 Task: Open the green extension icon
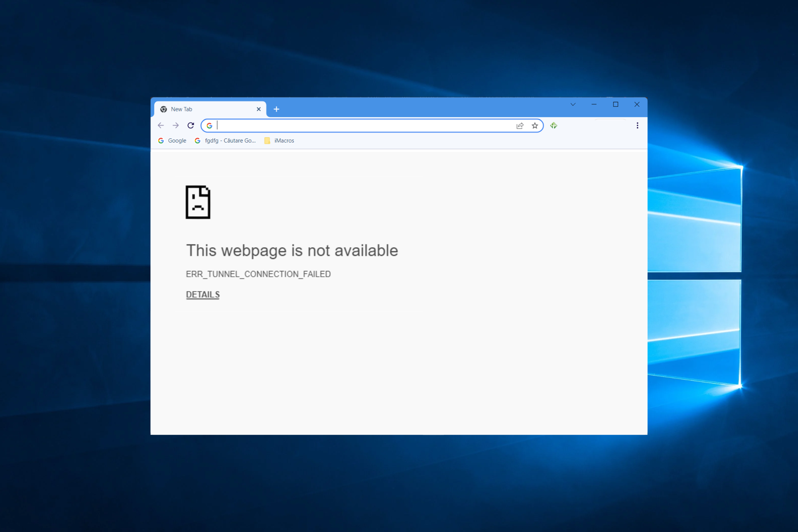[x=554, y=126]
